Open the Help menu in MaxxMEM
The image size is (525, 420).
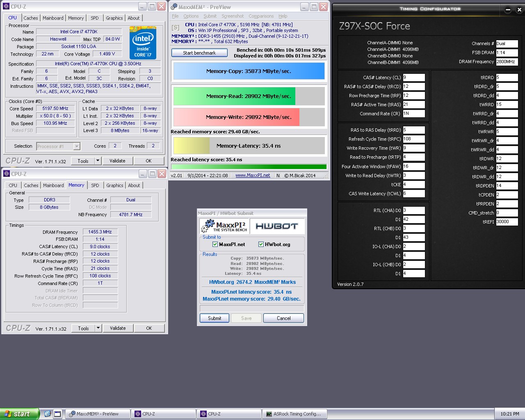[x=283, y=16]
